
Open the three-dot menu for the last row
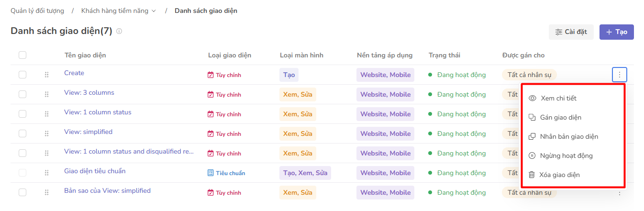[x=619, y=193]
